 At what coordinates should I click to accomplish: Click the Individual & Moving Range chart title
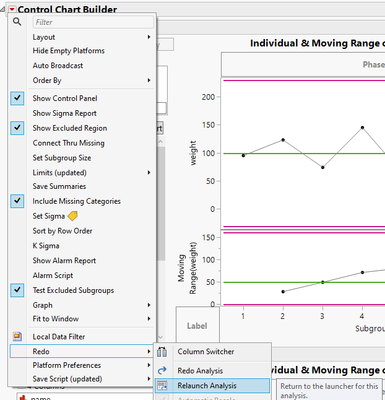pyautogui.click(x=317, y=43)
